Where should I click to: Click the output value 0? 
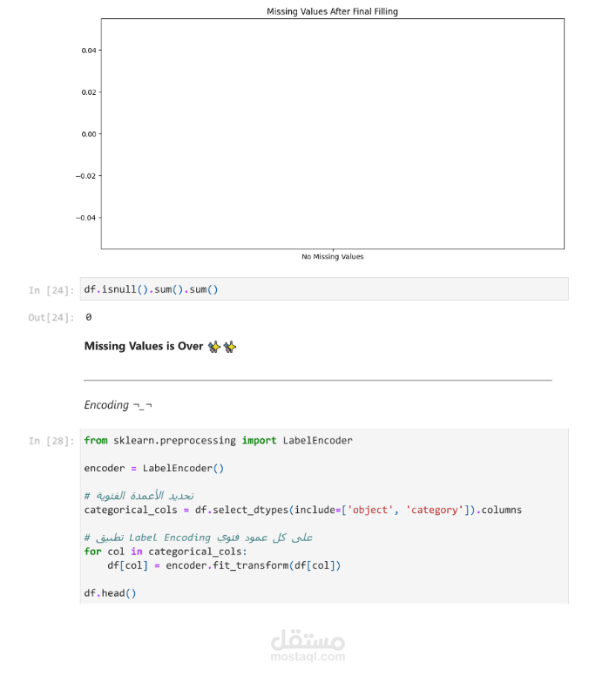88,317
